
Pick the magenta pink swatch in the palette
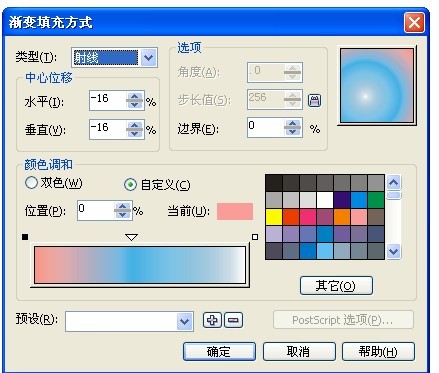click(x=308, y=217)
